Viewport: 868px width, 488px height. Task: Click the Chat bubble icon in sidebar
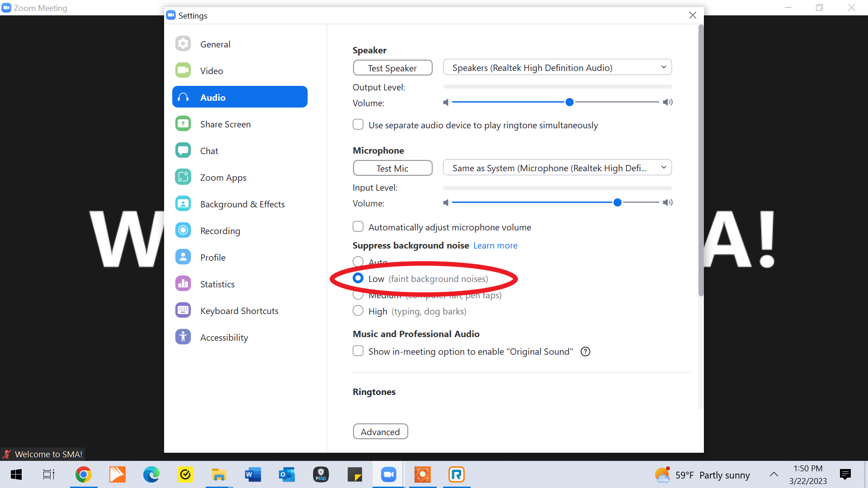tap(183, 150)
